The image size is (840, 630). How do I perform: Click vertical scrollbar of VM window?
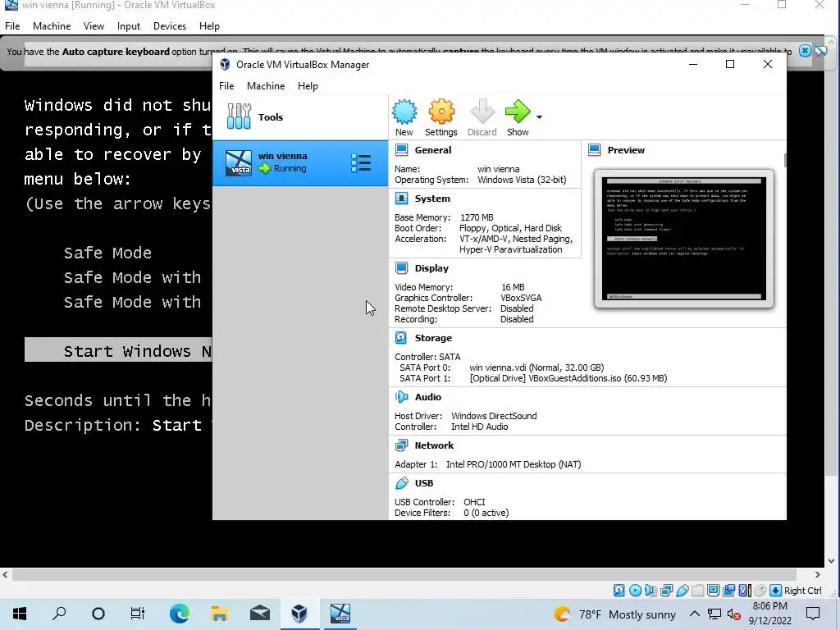click(x=831, y=260)
